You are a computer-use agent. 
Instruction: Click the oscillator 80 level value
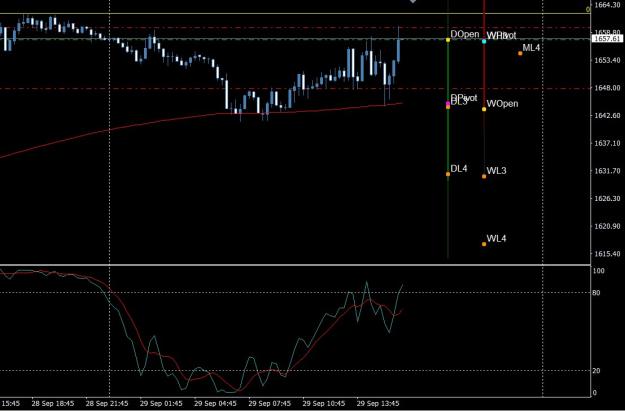[596, 293]
